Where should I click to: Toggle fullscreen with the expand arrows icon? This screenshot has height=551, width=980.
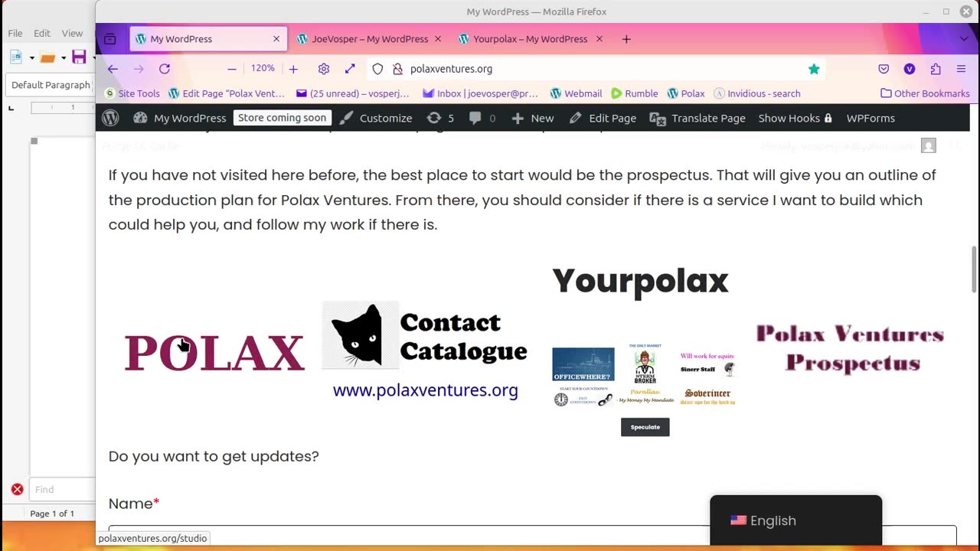pyautogui.click(x=350, y=69)
